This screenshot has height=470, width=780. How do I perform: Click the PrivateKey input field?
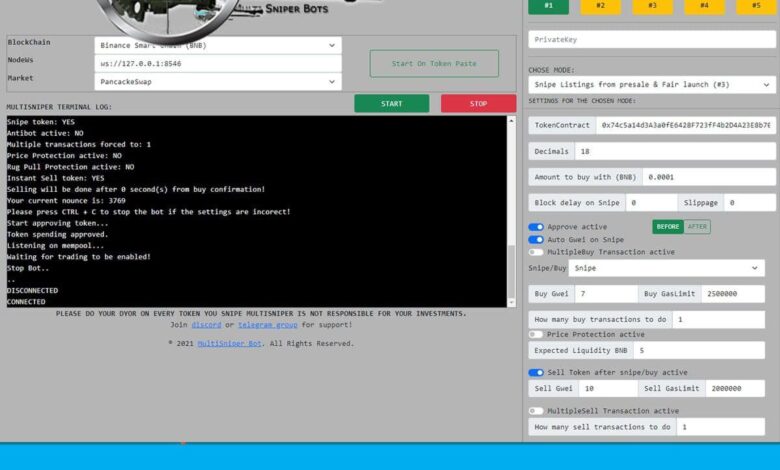click(652, 39)
